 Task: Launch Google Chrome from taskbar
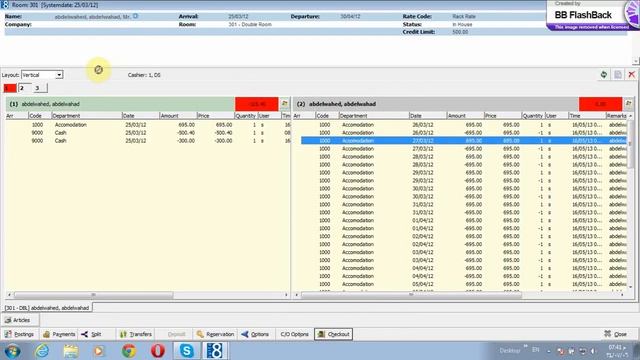tap(129, 351)
